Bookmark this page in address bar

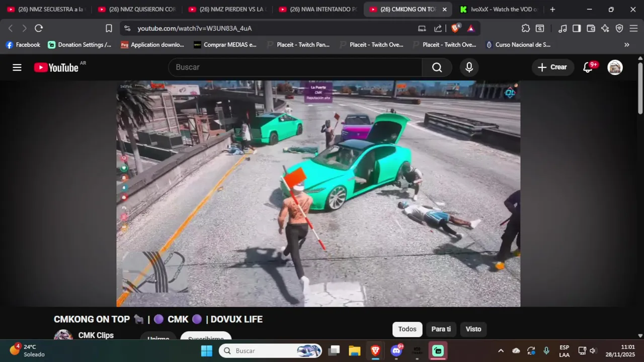point(109,28)
